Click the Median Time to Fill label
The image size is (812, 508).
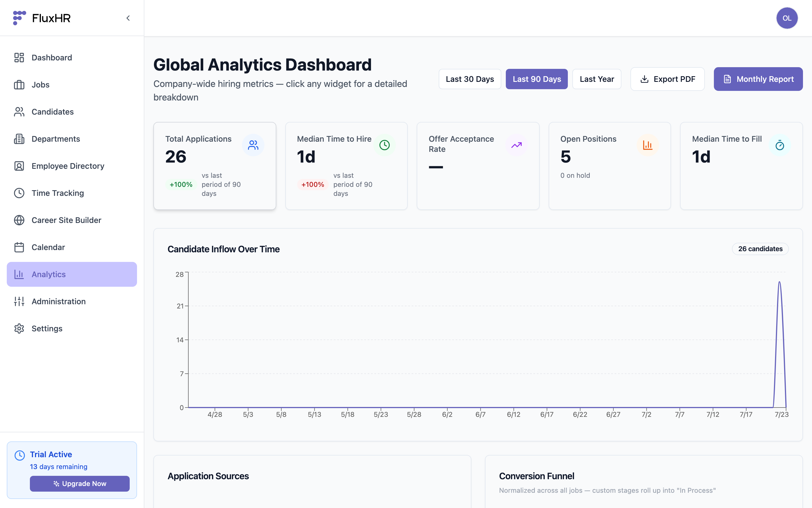727,139
